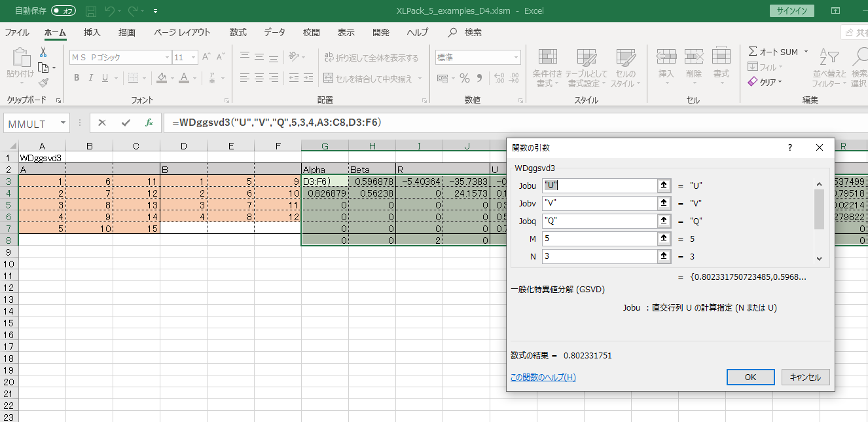
Task: Open the この関数のヘルプ link
Action: point(543,377)
